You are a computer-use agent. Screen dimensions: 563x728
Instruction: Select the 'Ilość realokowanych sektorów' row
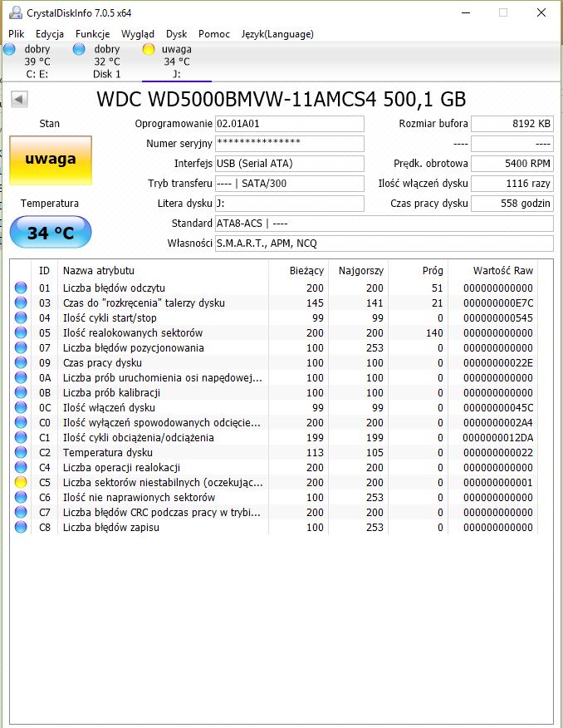coord(274,332)
